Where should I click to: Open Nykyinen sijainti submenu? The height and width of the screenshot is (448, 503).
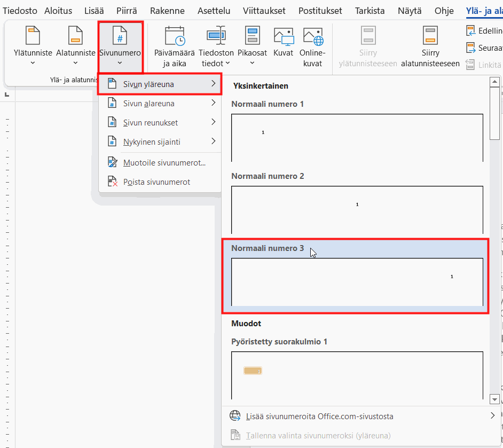tap(160, 142)
